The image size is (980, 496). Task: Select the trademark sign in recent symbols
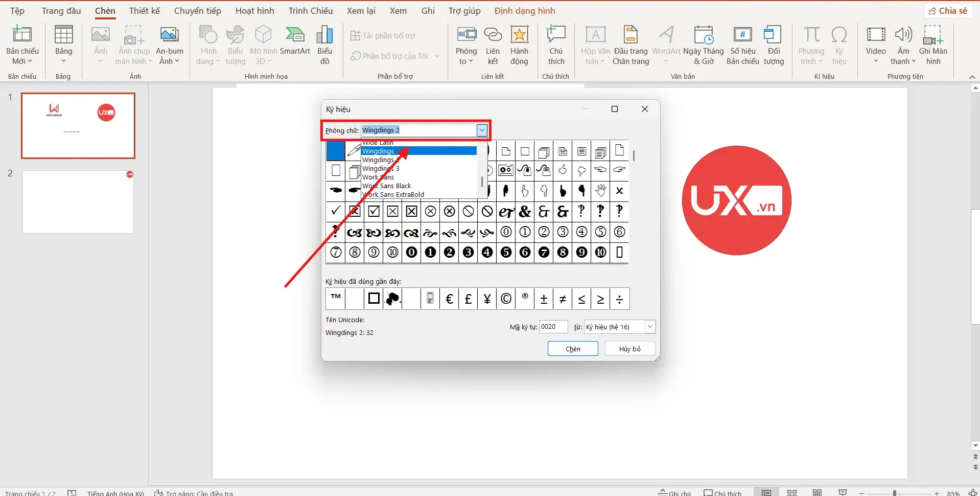[x=336, y=299]
